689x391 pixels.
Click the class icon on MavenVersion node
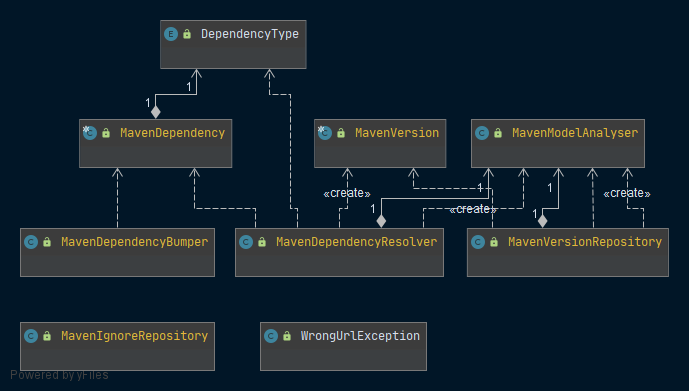pos(325,133)
